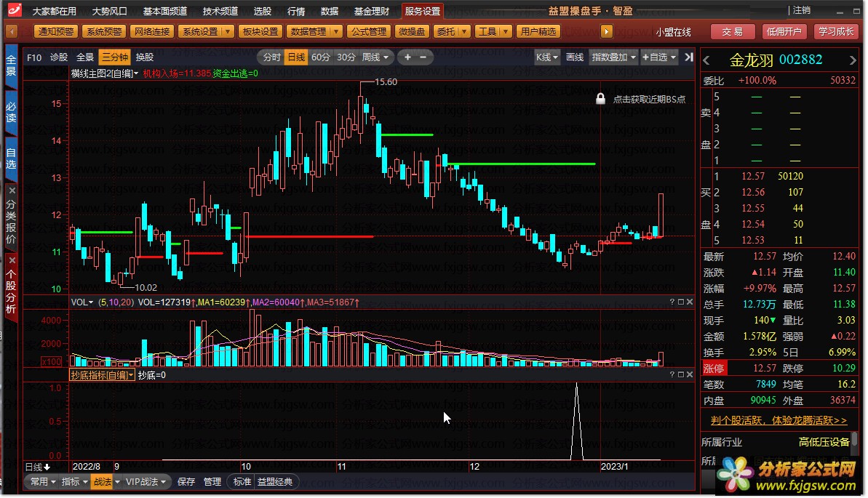Image resolution: width=868 pixels, height=498 pixels.
Task: Expand VIP战法 dropdown
Action: [146, 481]
